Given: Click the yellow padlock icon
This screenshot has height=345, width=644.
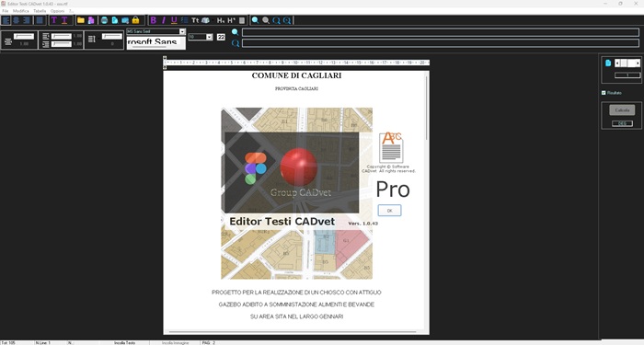Looking at the screenshot, I should pos(135,20).
